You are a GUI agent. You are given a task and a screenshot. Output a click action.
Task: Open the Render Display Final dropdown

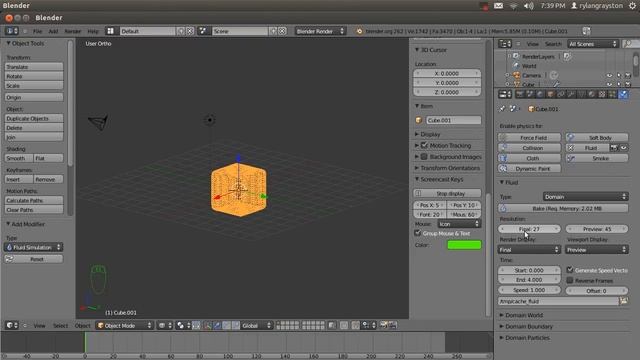529,249
